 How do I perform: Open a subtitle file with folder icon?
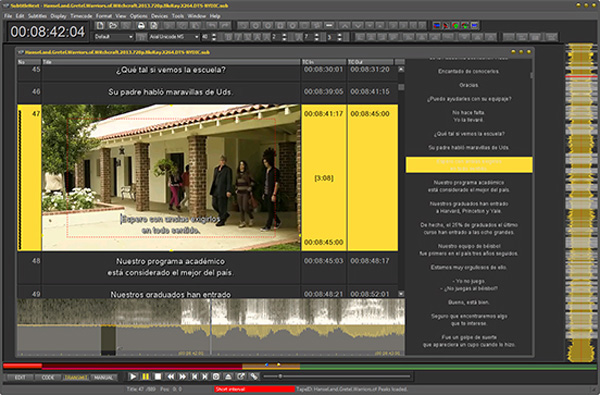(113, 26)
